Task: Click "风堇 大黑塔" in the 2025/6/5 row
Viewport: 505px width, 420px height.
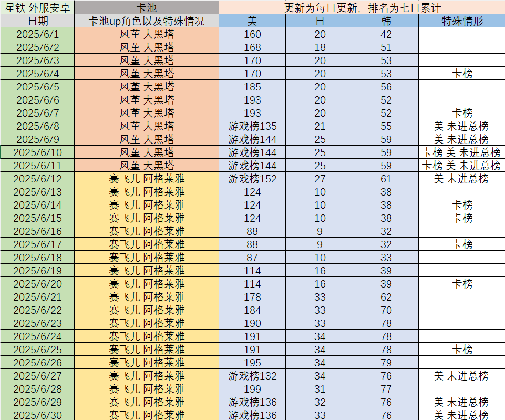Action: pyautogui.click(x=147, y=87)
